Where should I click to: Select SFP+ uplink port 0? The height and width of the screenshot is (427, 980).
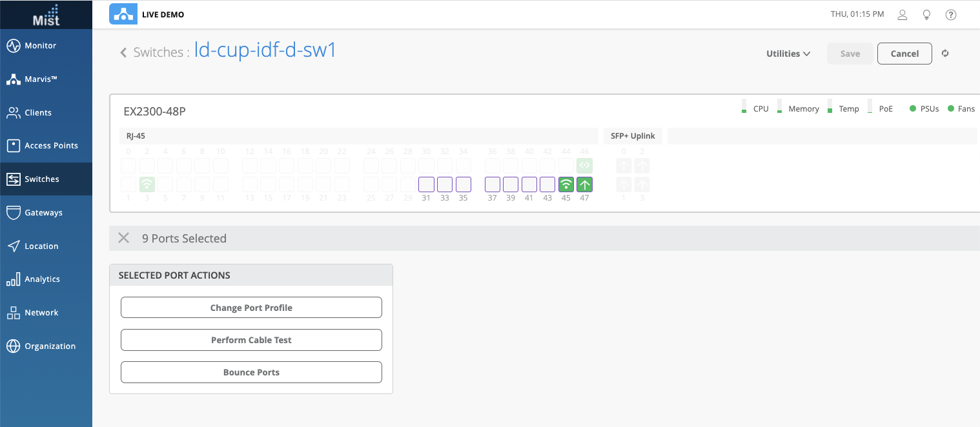624,166
